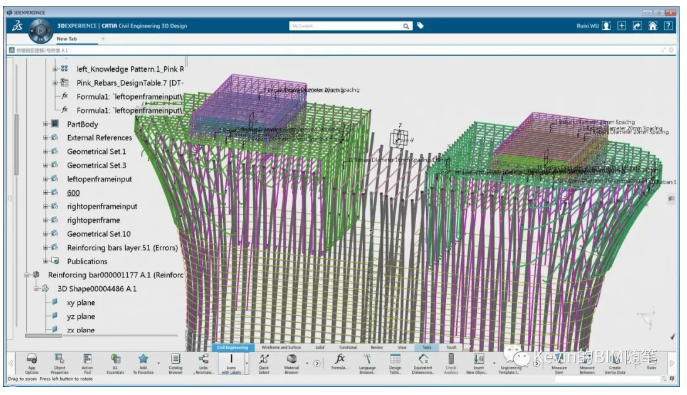Click the tag icon beside search

pyautogui.click(x=421, y=26)
